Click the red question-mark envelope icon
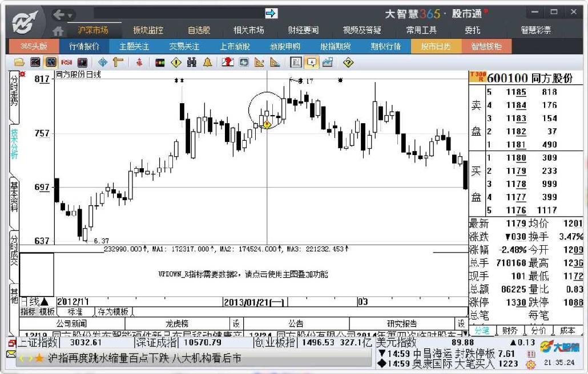The width and height of the screenshot is (588, 374). 228,62
